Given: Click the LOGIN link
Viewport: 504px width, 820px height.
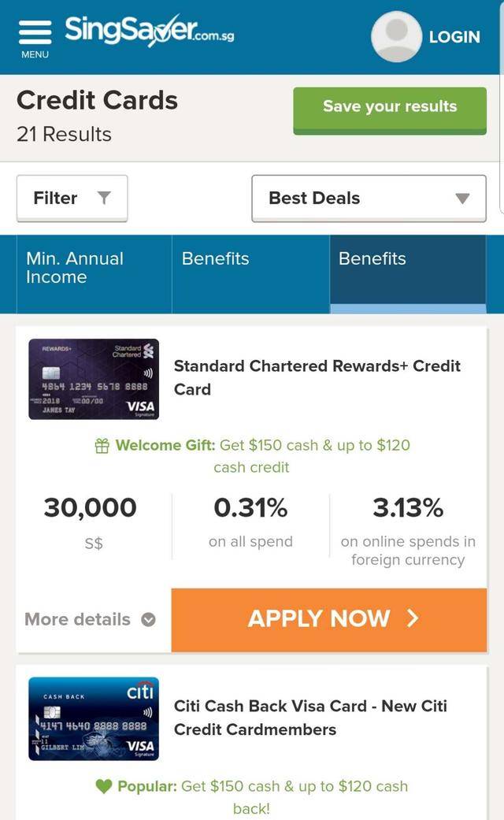Looking at the screenshot, I should click(x=454, y=37).
